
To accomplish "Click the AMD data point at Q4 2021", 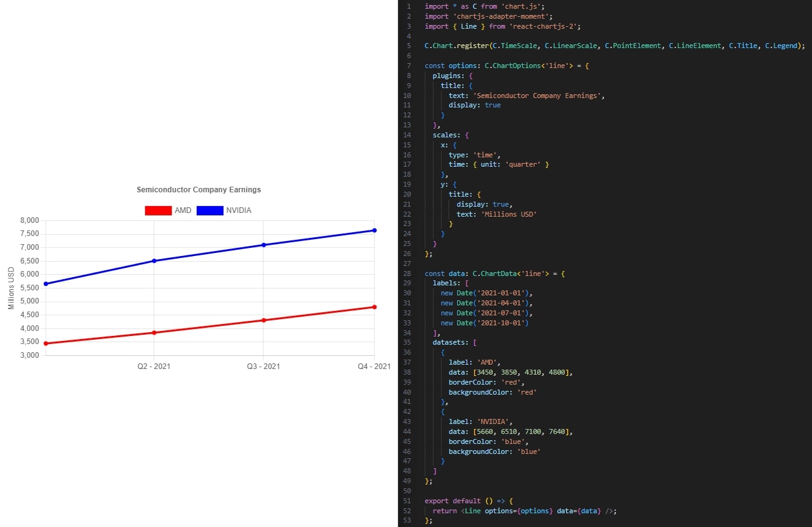I will coord(374,307).
